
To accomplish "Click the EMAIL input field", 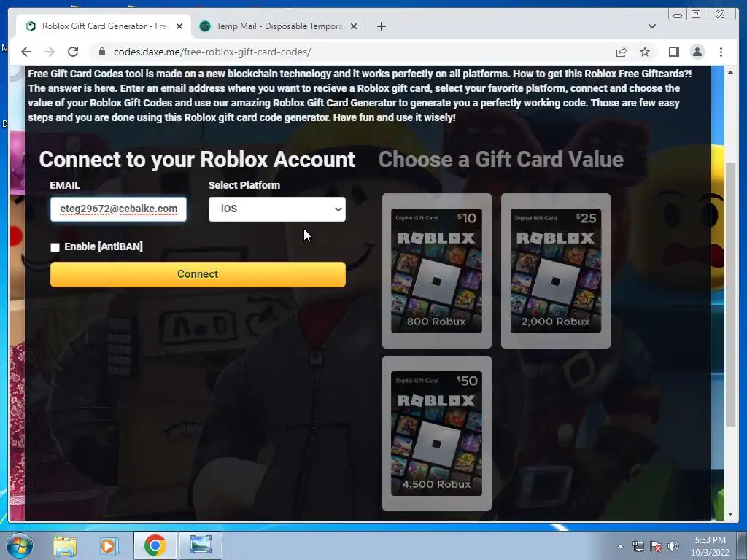I will (118, 209).
